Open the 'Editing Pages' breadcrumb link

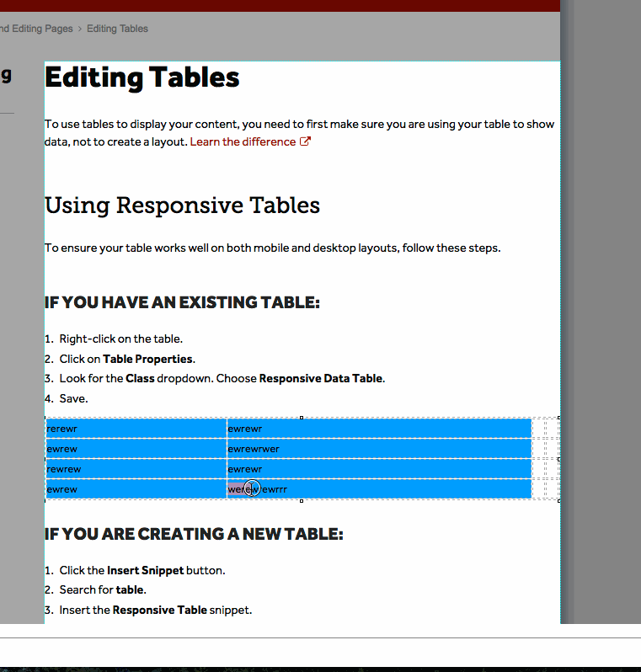36,29
